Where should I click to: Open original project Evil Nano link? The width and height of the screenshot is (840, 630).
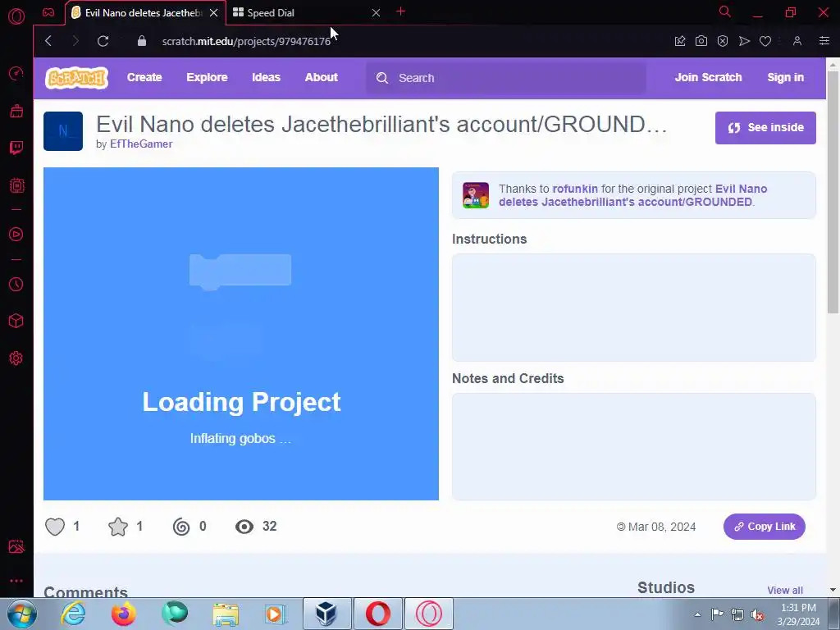(632, 195)
